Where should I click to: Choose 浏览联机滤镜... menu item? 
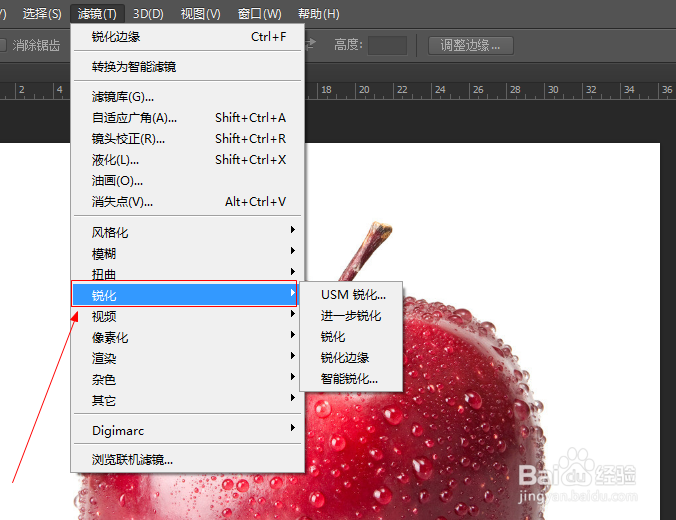(x=188, y=460)
